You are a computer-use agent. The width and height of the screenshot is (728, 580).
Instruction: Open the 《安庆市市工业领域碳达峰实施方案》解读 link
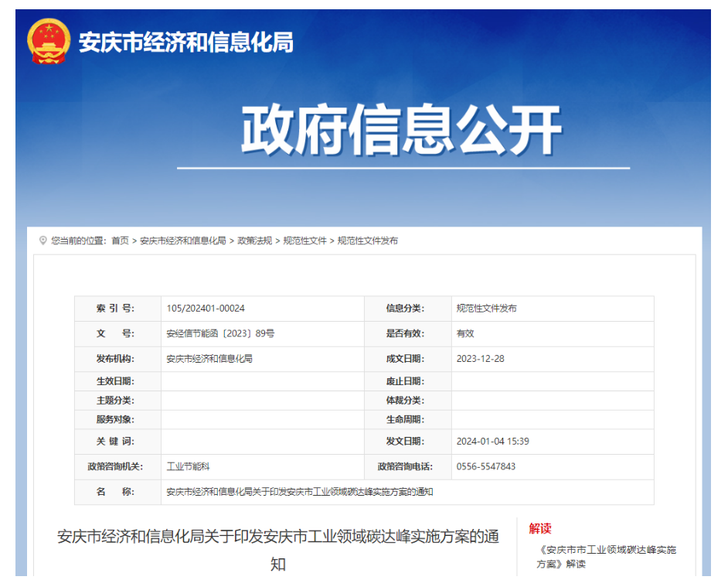click(x=606, y=557)
